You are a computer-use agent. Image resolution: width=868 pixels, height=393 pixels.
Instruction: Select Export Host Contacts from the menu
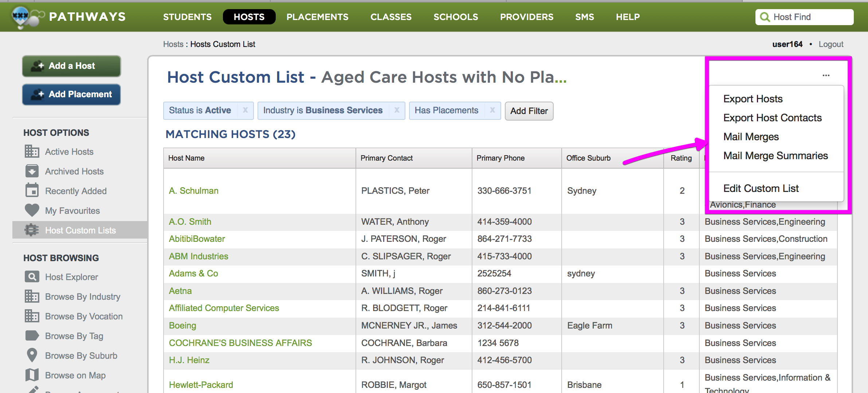(773, 118)
